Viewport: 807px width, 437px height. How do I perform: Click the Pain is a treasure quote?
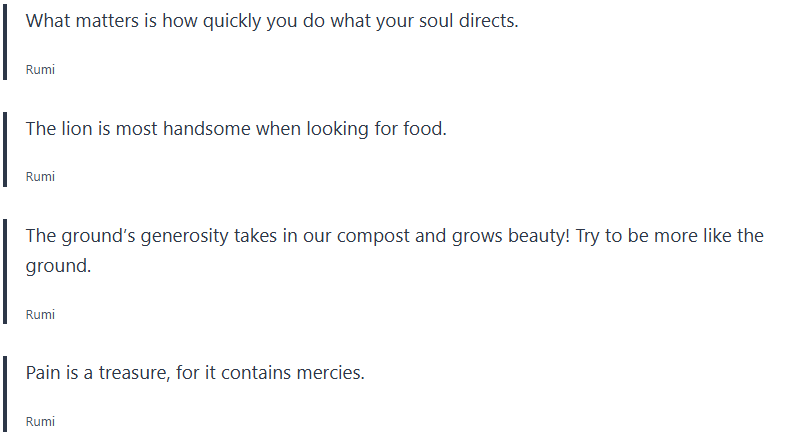[x=195, y=373]
